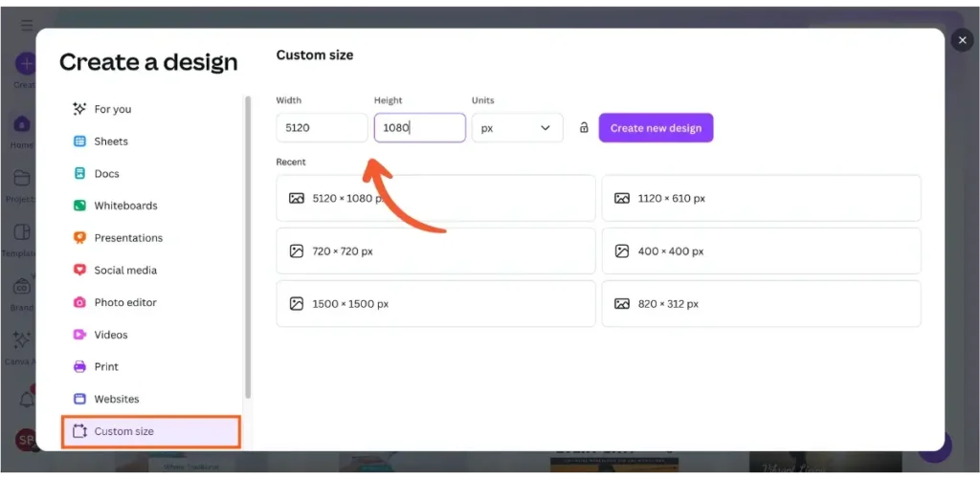Select the Sheets icon in sidebar
Viewport: 980px width, 479px height.
pos(80,142)
